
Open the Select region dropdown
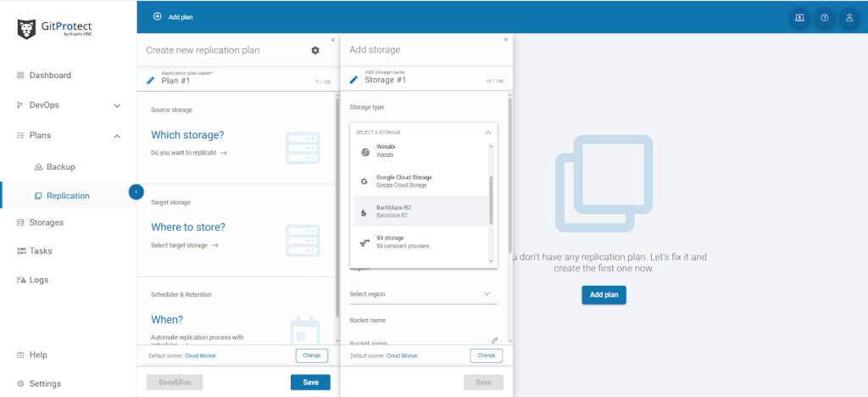(x=422, y=294)
